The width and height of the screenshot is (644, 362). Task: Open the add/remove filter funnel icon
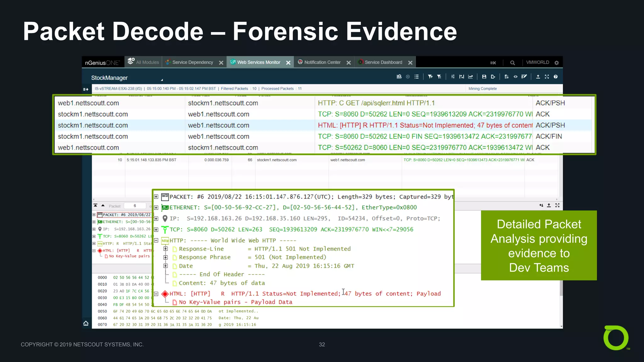[439, 77]
